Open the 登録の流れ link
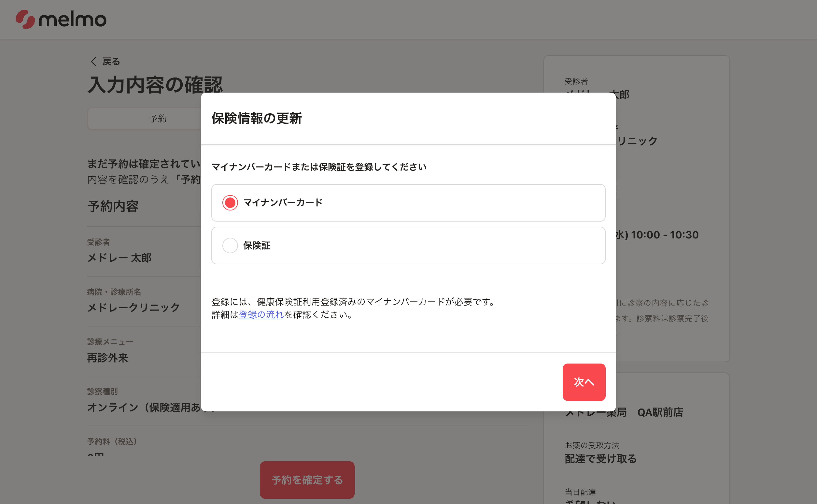 point(260,315)
